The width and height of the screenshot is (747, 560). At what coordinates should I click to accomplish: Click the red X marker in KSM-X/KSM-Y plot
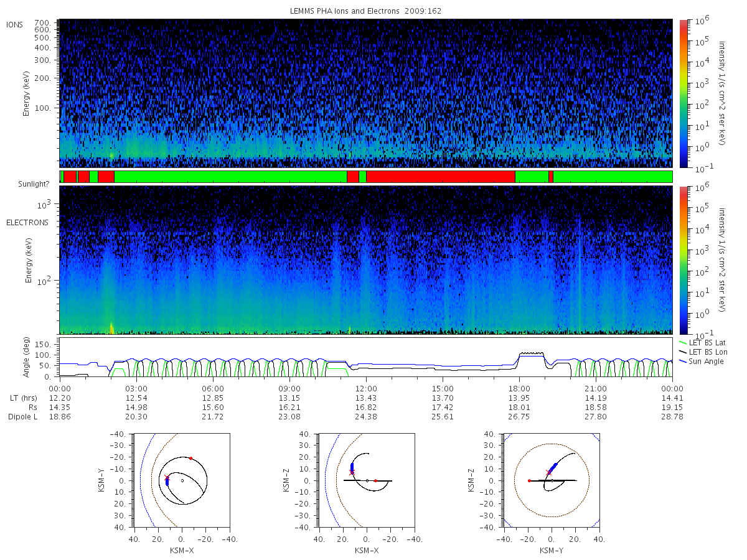click(167, 478)
